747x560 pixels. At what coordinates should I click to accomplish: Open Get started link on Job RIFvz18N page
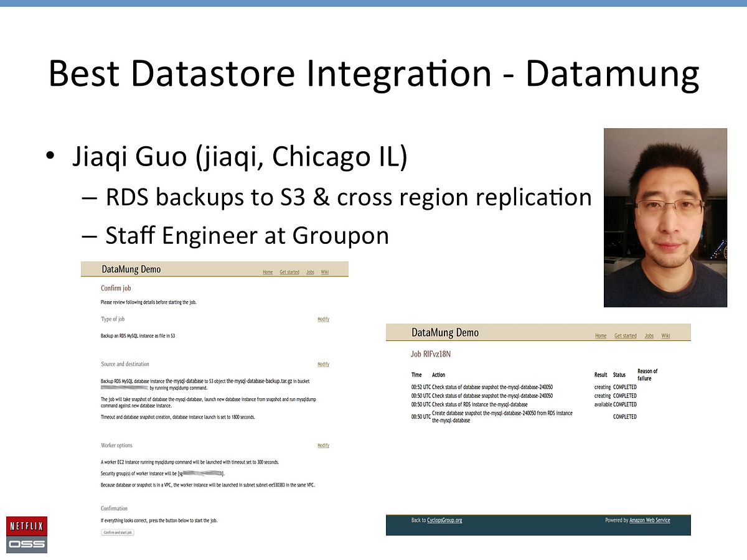tap(626, 335)
